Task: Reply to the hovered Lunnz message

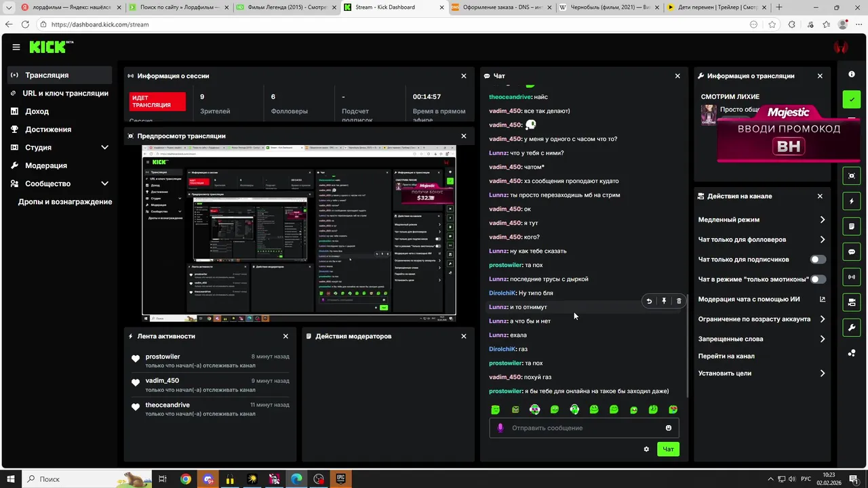Action: pyautogui.click(x=649, y=301)
